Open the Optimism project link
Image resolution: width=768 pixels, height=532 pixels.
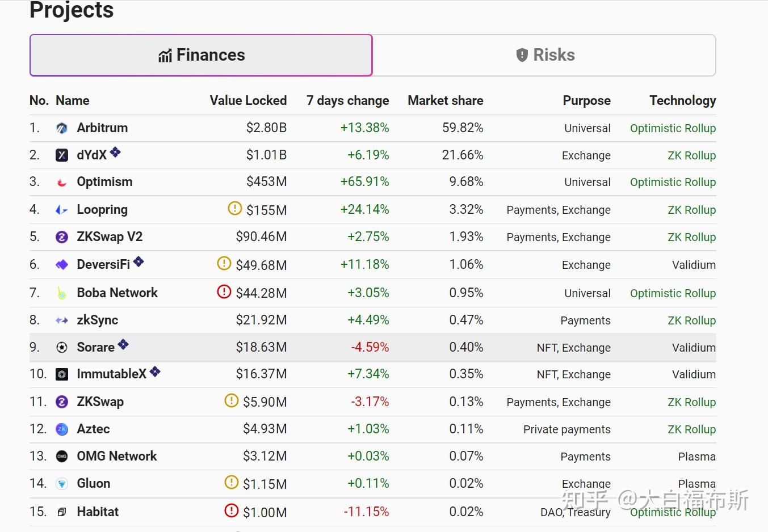pyautogui.click(x=104, y=182)
